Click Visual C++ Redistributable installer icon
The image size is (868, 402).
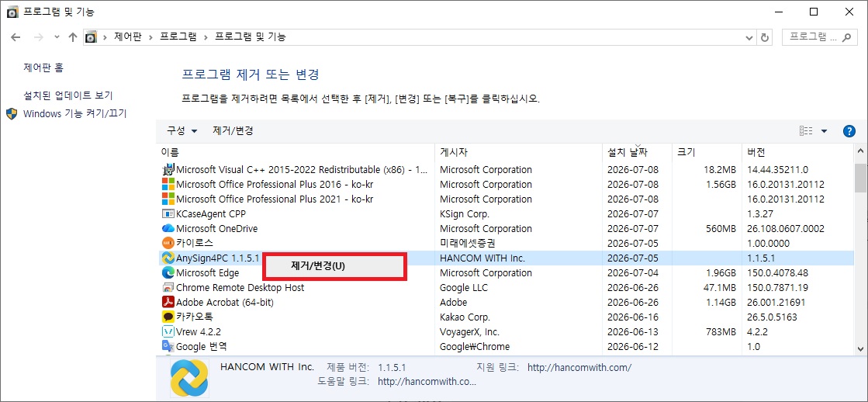point(168,169)
